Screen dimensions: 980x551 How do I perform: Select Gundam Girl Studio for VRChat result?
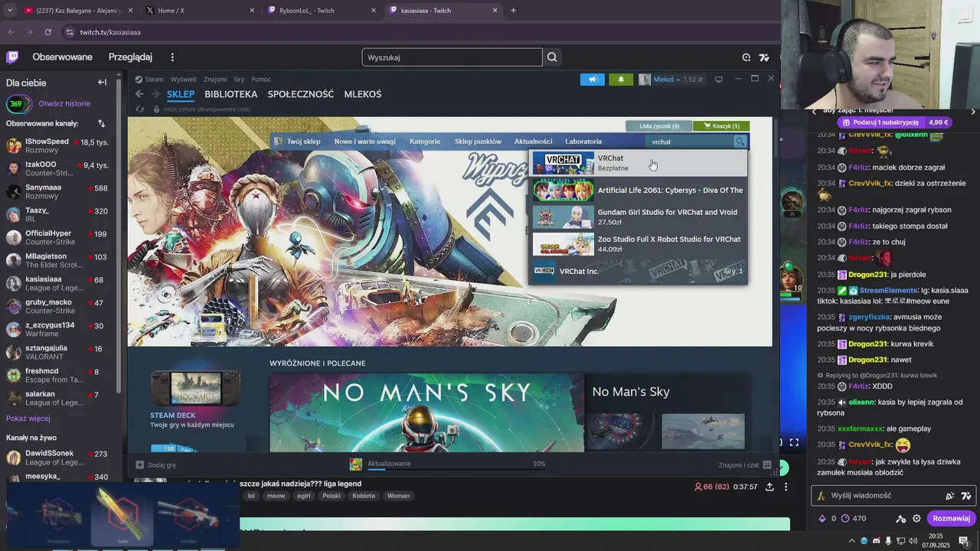tap(638, 217)
